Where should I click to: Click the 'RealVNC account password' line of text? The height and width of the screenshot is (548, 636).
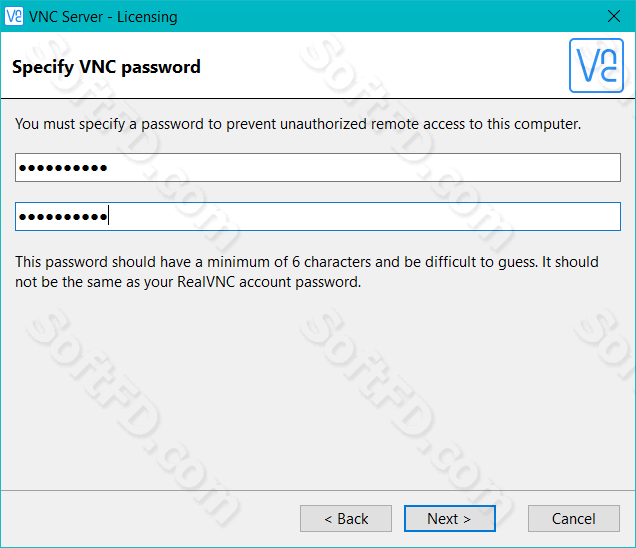click(x=188, y=282)
